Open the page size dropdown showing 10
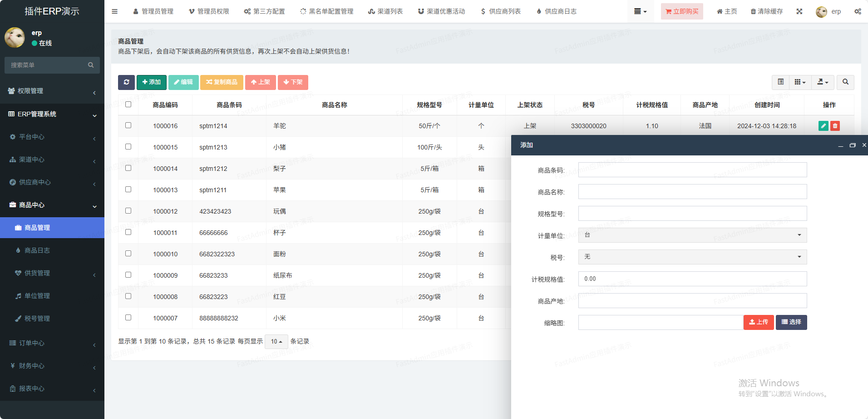Viewport: 868px width, 419px height. (x=276, y=341)
